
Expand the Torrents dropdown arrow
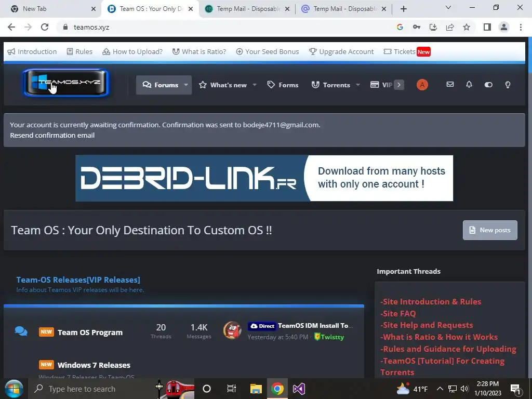357,85
